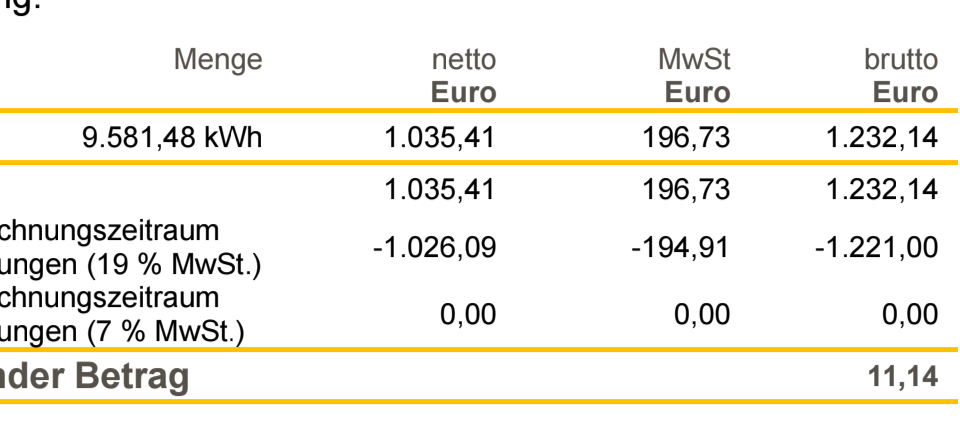Click the final total amount 11,14
Viewport: 960px width, 427px height.
(903, 377)
